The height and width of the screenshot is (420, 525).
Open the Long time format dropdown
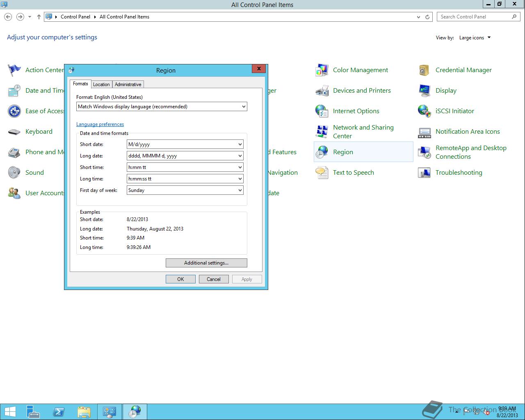click(240, 179)
